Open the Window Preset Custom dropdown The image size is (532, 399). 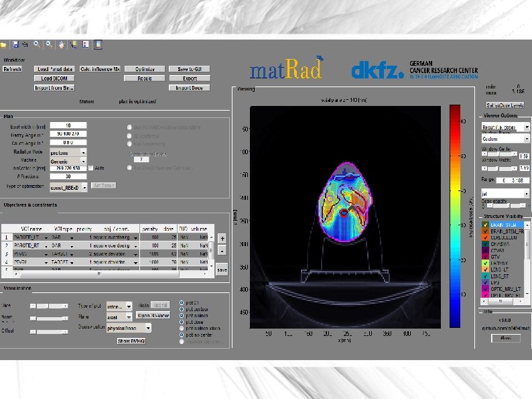[x=506, y=139]
